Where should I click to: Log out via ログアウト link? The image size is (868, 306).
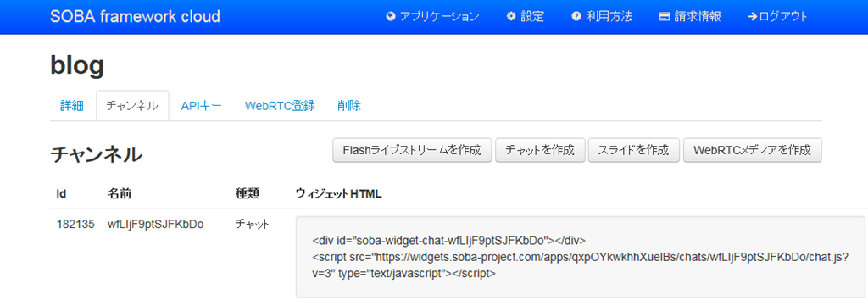tap(777, 17)
